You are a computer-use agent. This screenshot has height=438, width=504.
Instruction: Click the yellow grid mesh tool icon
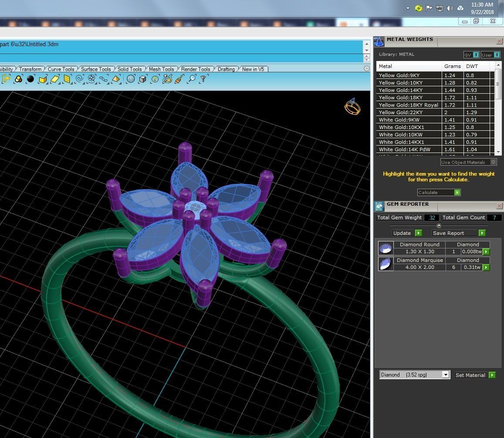point(67,79)
